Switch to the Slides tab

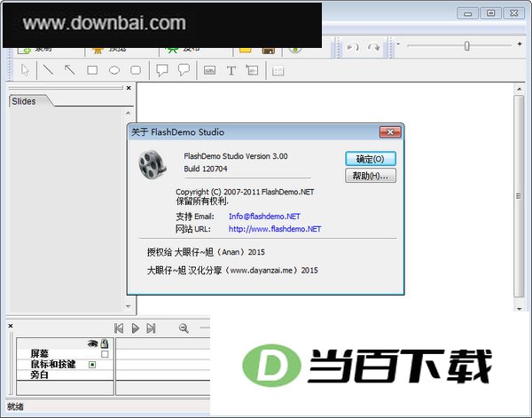[x=24, y=101]
